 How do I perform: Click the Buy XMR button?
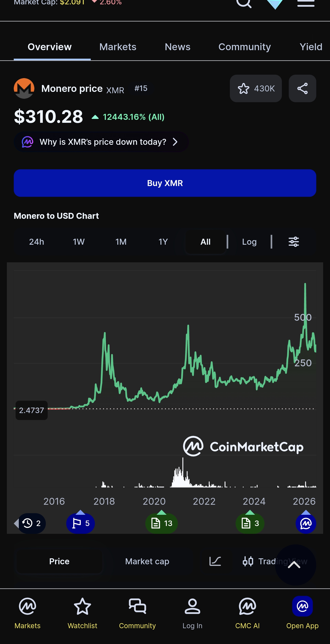165,183
